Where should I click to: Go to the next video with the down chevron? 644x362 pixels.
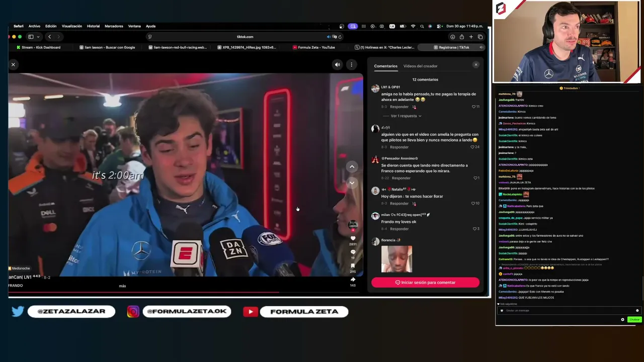point(352,183)
